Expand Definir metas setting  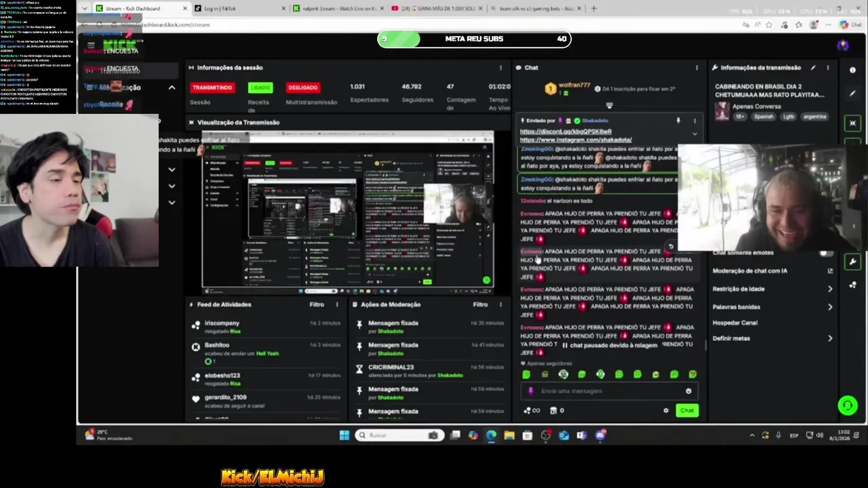(830, 338)
